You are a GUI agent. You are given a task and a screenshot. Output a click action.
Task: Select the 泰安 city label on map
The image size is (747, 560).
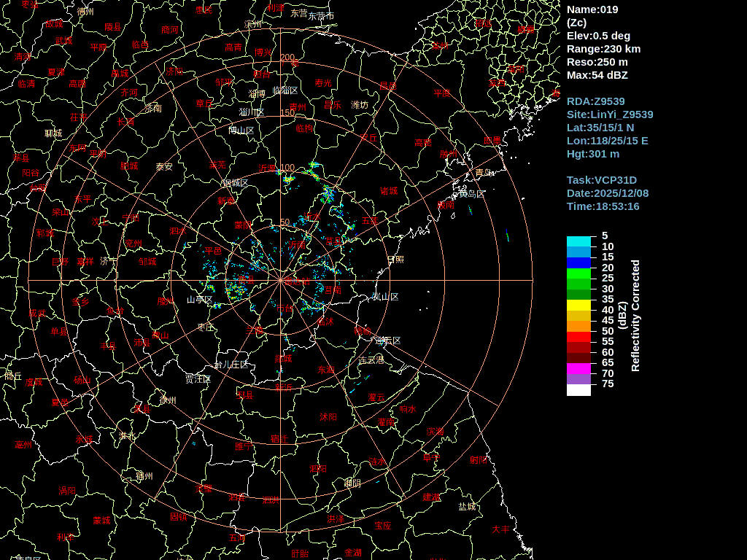pyautogui.click(x=164, y=166)
